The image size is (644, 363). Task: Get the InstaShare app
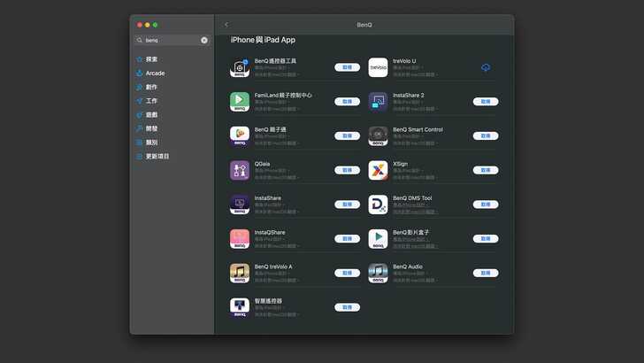point(347,205)
